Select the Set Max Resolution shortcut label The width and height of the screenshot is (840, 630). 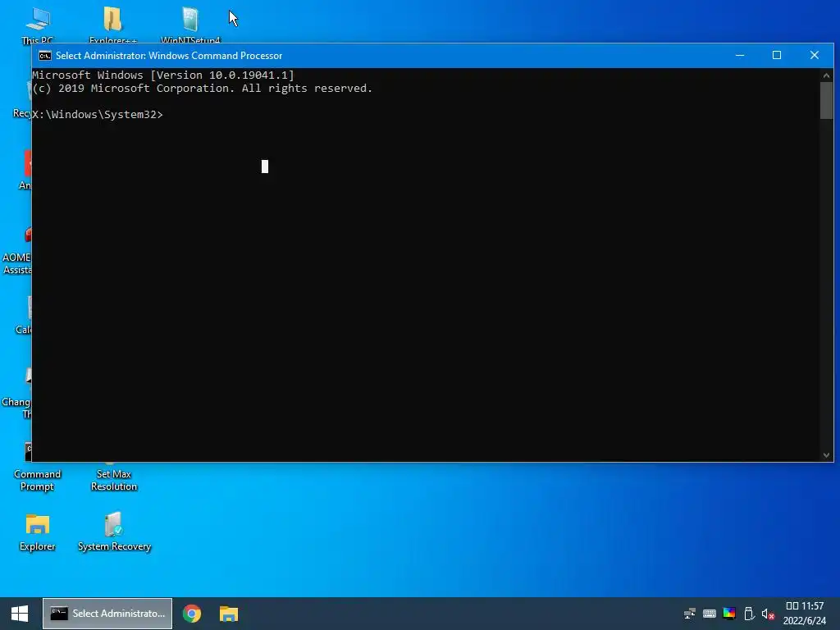114,481
